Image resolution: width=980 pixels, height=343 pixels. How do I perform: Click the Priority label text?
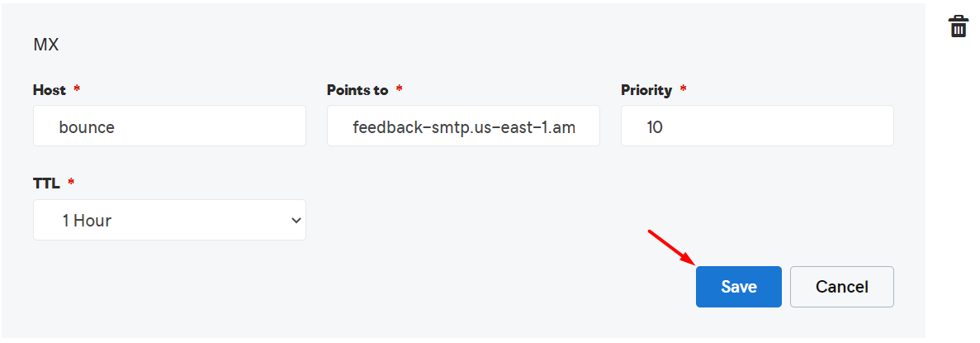pyautogui.click(x=646, y=90)
